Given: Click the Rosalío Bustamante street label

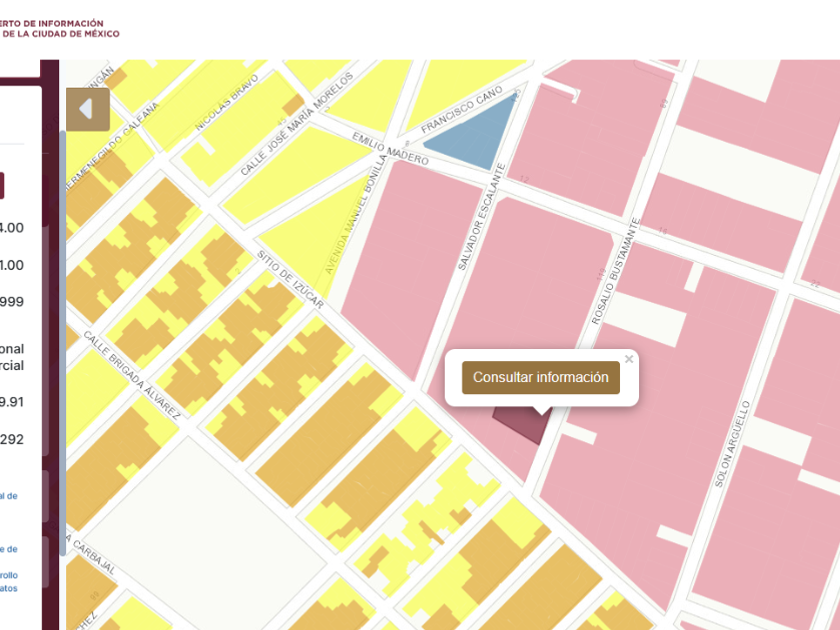Looking at the screenshot, I should [x=614, y=272].
